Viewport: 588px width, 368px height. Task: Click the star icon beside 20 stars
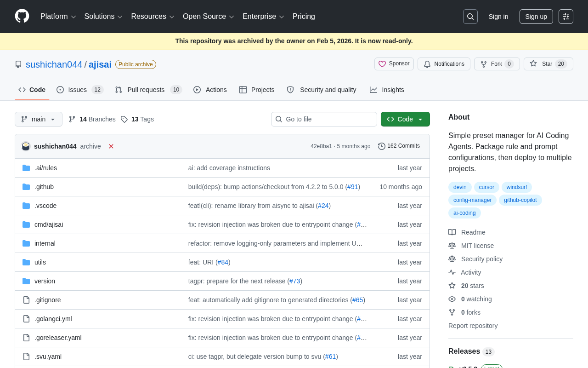(x=452, y=286)
